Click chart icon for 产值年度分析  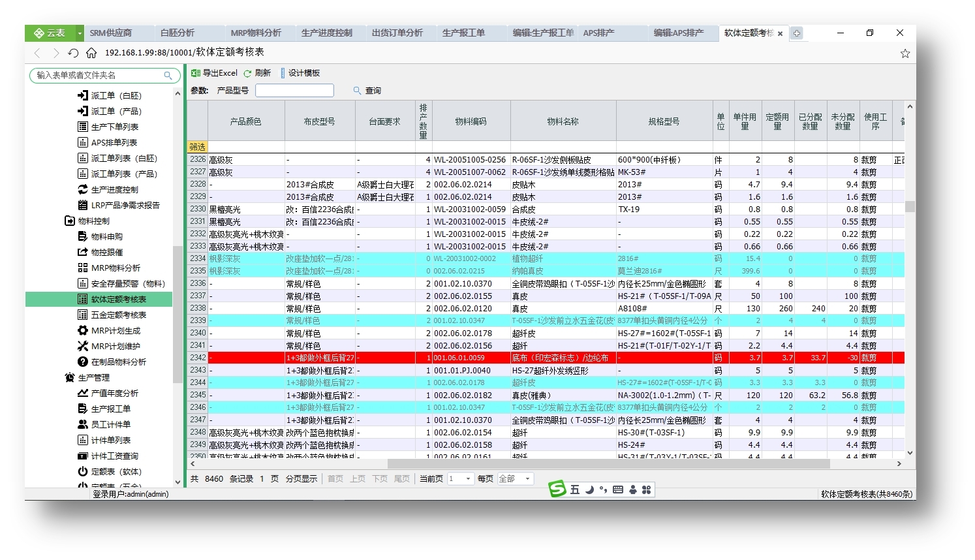click(83, 393)
